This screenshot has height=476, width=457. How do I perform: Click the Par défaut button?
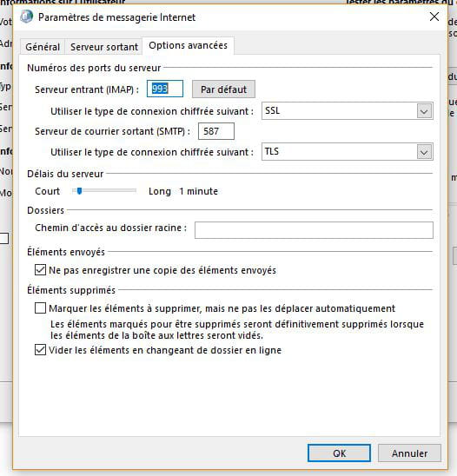(x=223, y=89)
